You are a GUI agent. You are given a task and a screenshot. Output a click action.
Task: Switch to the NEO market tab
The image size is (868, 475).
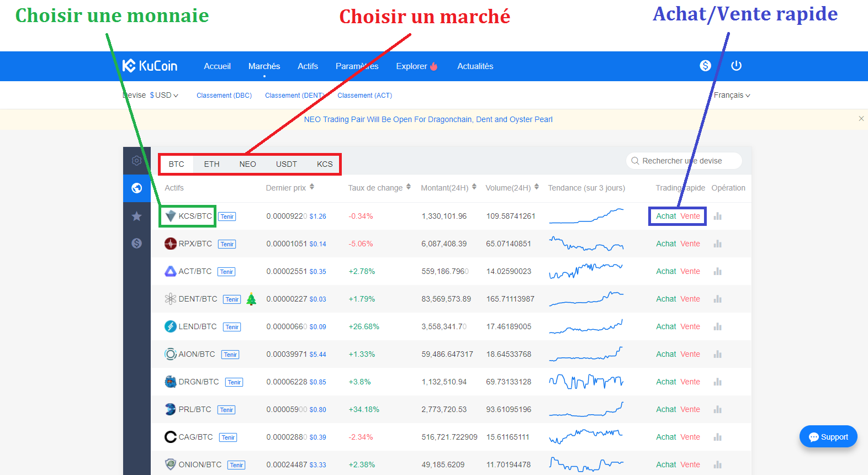tap(247, 164)
